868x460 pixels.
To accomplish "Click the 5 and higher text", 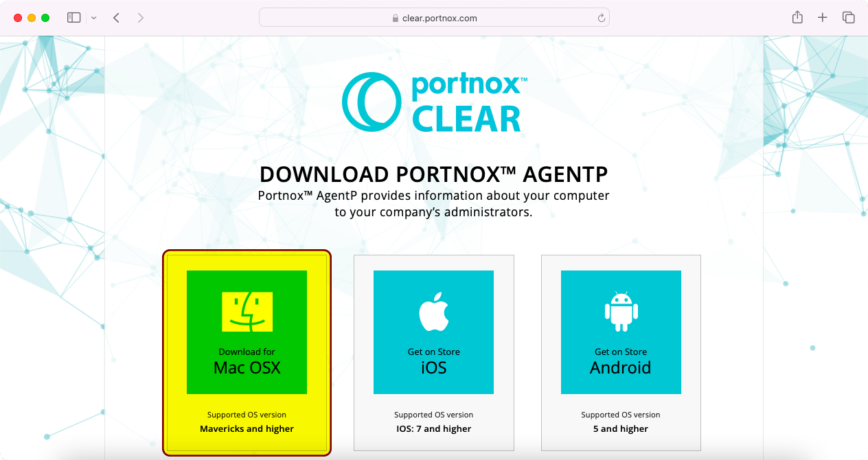I will pyautogui.click(x=620, y=429).
